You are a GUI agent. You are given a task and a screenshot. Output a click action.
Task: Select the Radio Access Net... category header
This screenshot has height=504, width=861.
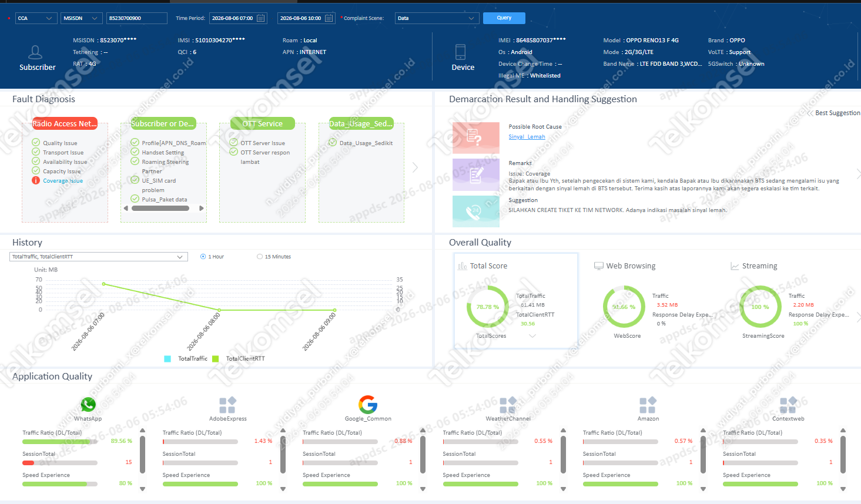65,123
